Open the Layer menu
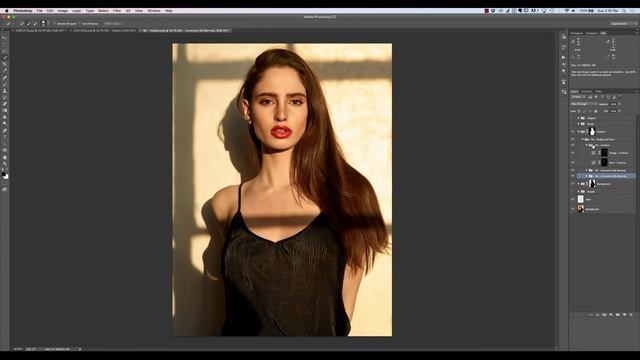The image size is (640, 360). click(76, 11)
